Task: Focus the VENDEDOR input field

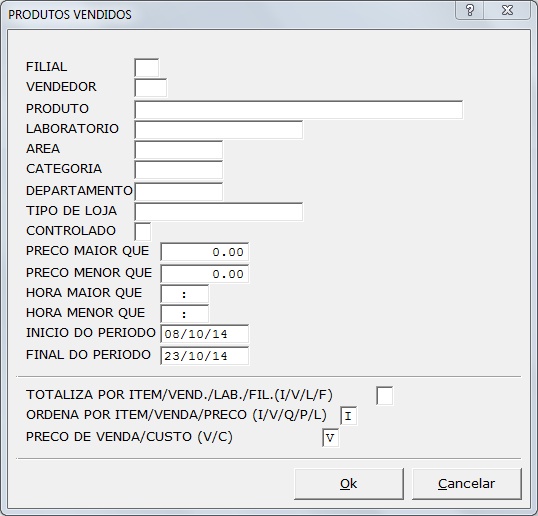Action: (151, 87)
